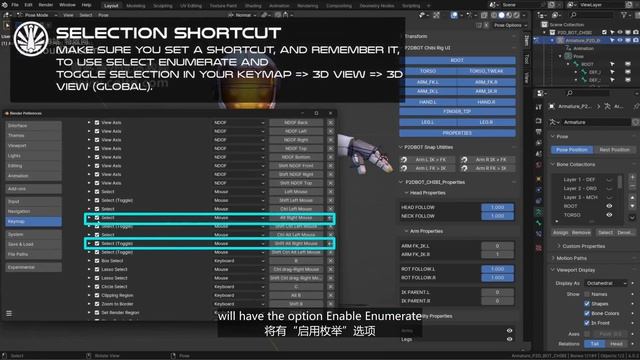Hide the TORSO bone collection eye
This screenshot has height=360, width=640.
609,215
